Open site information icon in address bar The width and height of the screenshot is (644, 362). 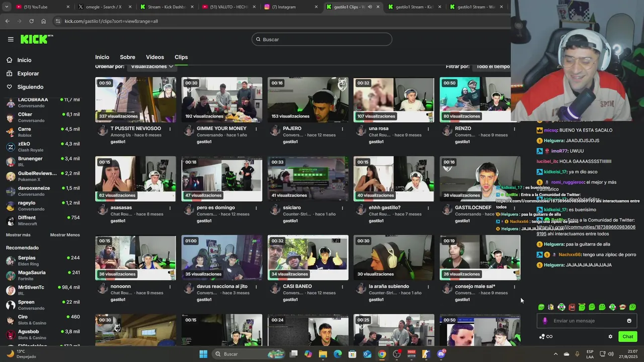(58, 21)
